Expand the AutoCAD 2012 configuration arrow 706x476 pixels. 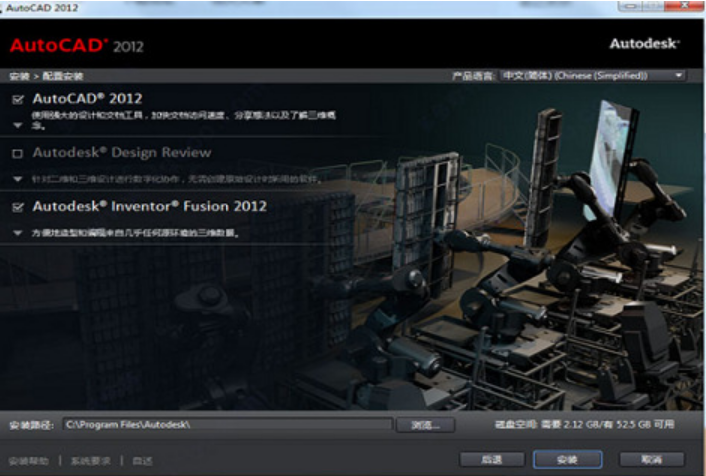[x=18, y=125]
